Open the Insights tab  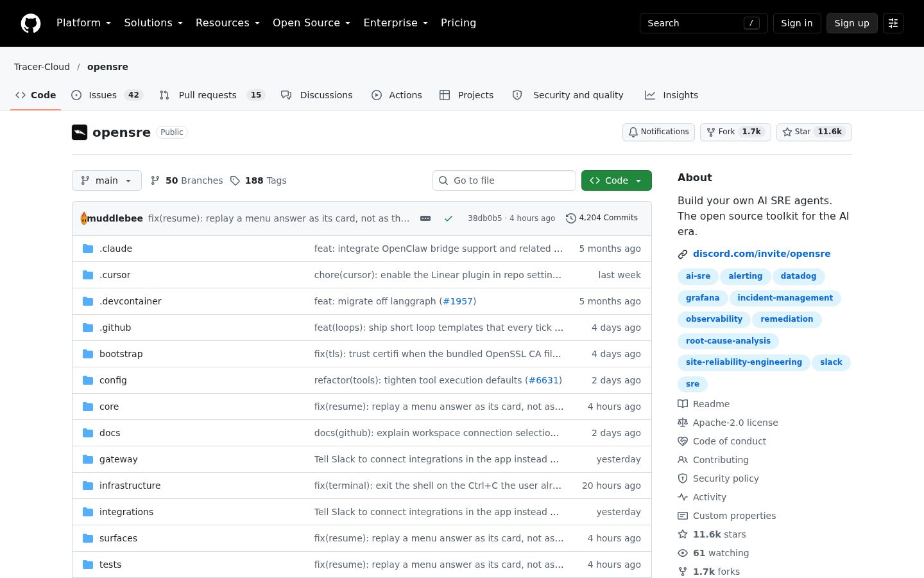(x=672, y=95)
